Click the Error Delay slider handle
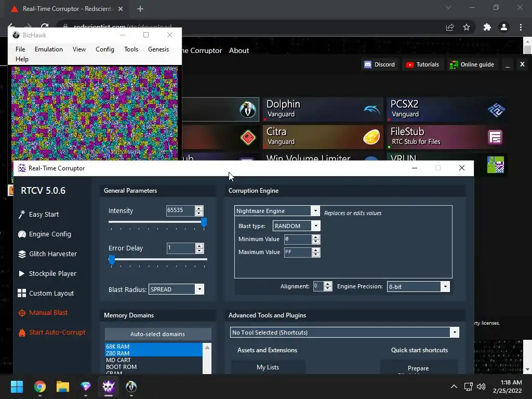The width and height of the screenshot is (532, 399). (112, 260)
